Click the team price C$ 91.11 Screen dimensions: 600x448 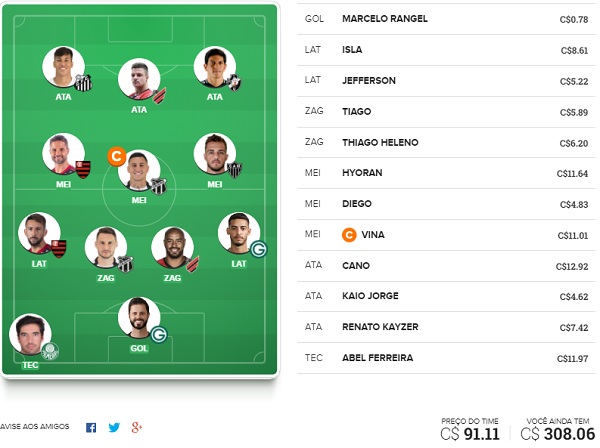click(x=470, y=434)
